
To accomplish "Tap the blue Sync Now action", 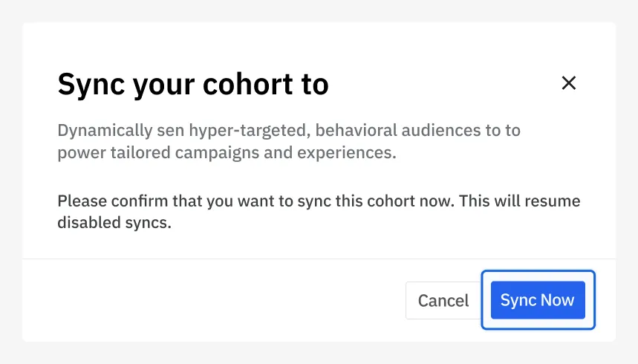I will (x=538, y=300).
